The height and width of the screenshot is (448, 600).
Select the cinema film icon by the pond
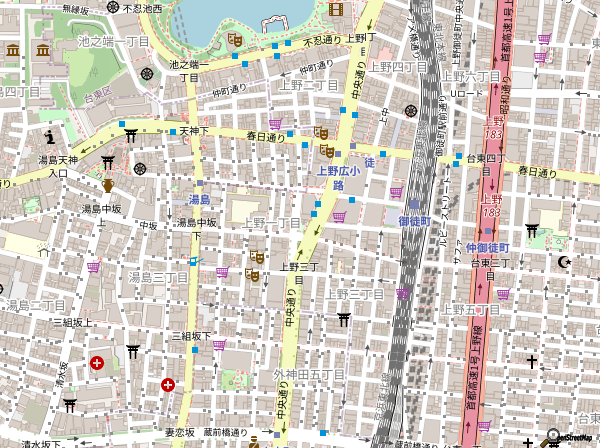(334, 9)
